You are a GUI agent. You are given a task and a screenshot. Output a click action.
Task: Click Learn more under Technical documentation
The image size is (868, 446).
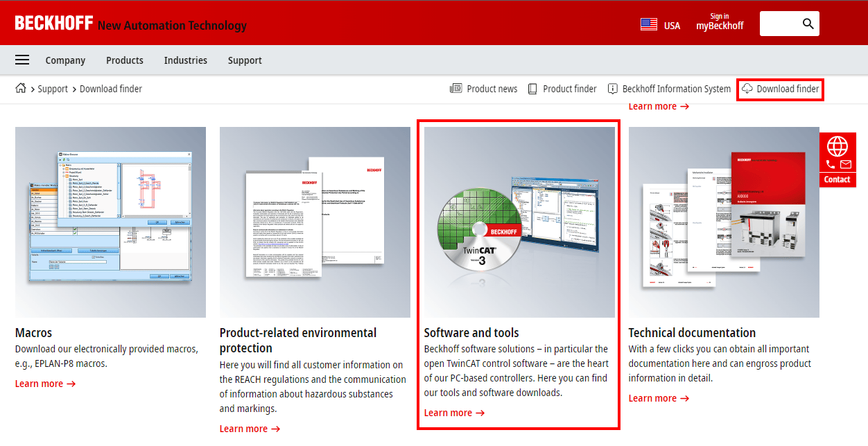coord(659,398)
